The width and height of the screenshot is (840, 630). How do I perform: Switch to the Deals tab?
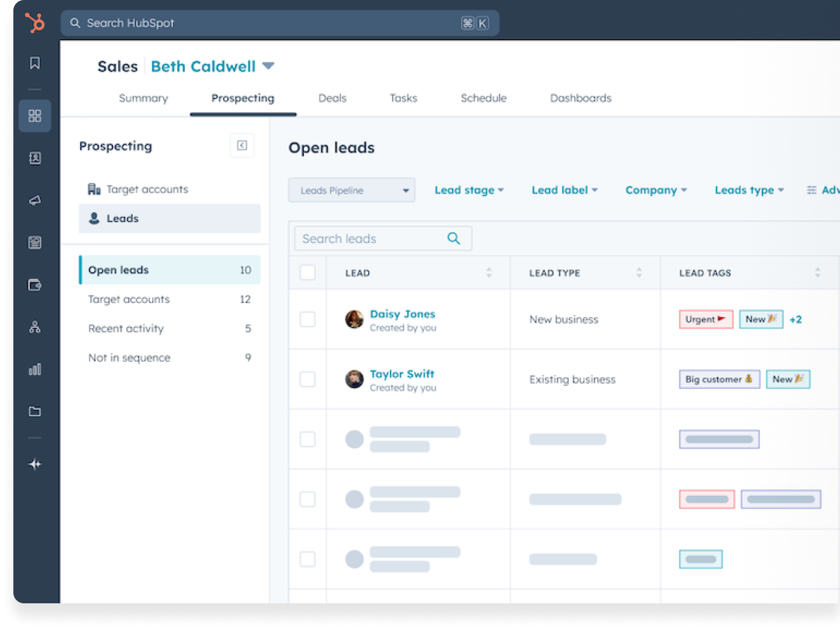coord(333,98)
